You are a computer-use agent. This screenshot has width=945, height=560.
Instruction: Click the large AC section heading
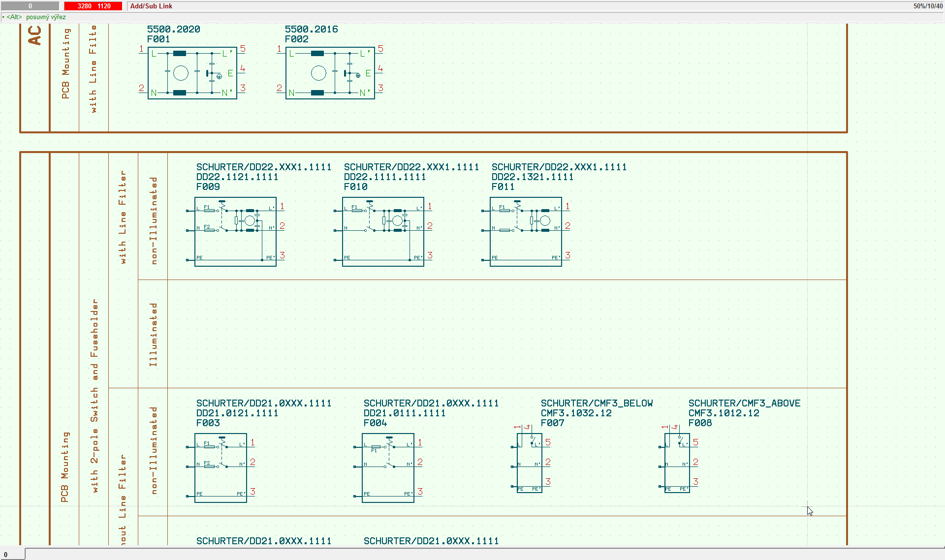click(x=34, y=35)
